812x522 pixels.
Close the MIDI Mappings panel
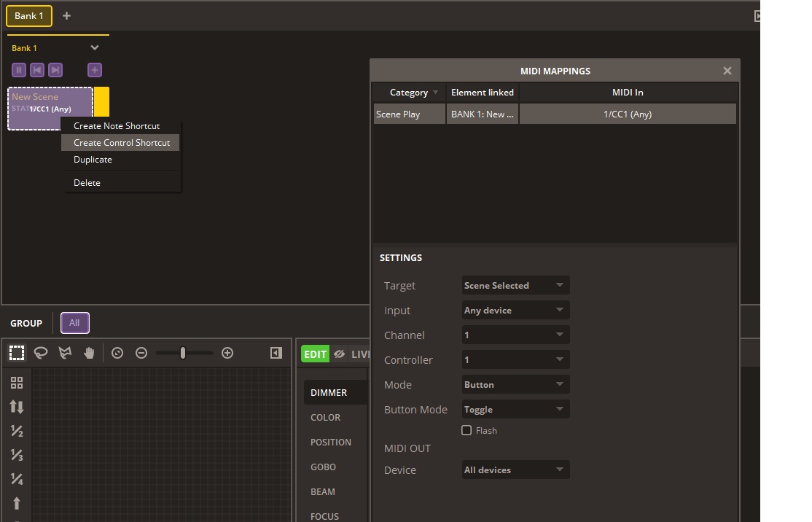coord(727,71)
